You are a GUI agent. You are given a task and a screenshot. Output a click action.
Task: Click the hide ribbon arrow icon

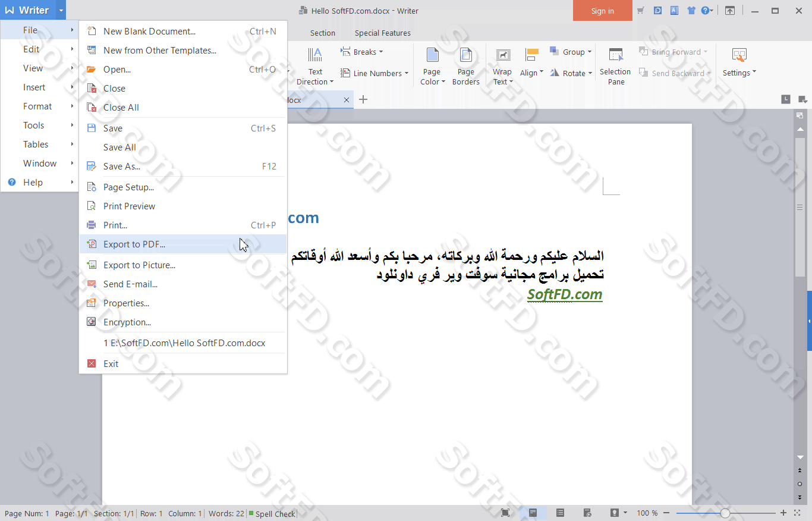(730, 11)
